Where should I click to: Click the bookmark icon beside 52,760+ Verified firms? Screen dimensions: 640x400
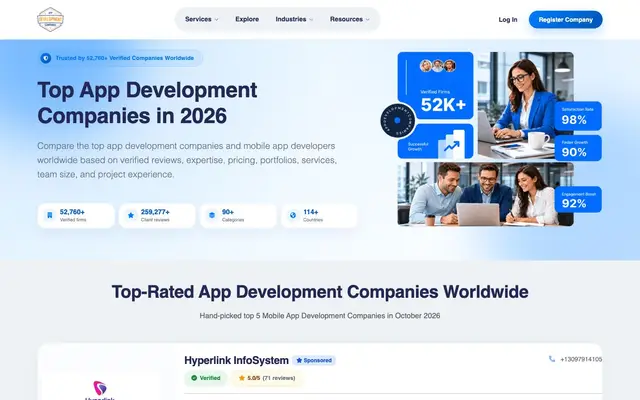pos(50,215)
